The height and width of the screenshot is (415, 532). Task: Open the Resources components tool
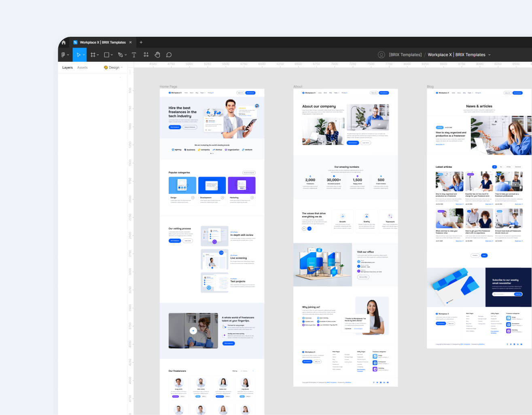(146, 55)
